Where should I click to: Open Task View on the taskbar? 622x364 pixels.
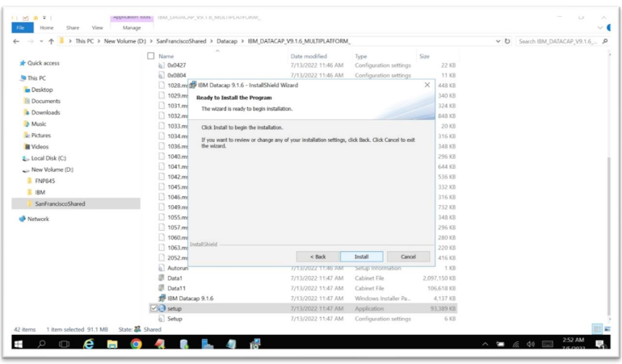click(x=64, y=343)
